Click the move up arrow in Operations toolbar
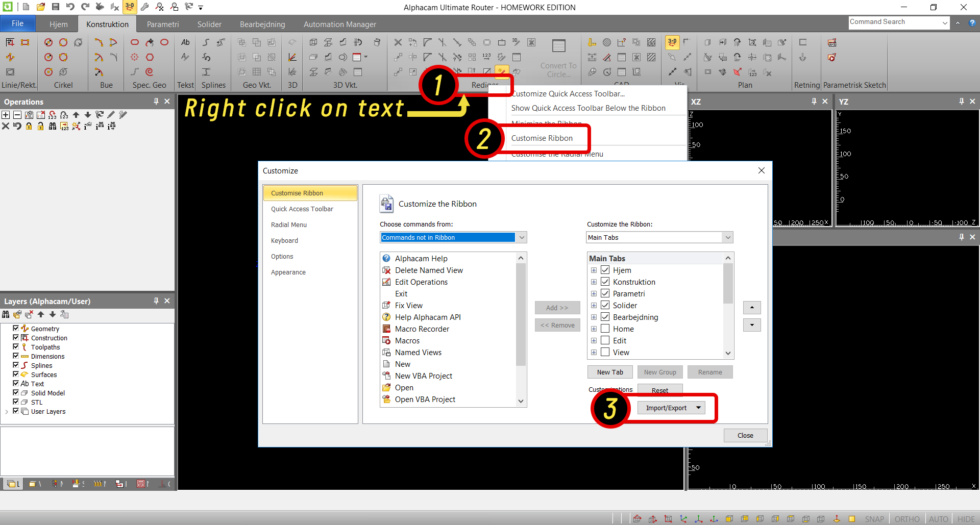 [x=76, y=115]
